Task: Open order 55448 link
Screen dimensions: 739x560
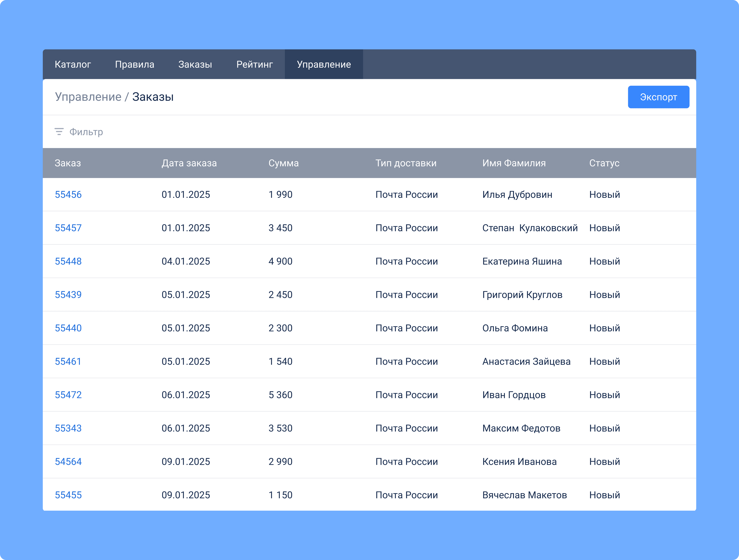Action: tap(68, 261)
